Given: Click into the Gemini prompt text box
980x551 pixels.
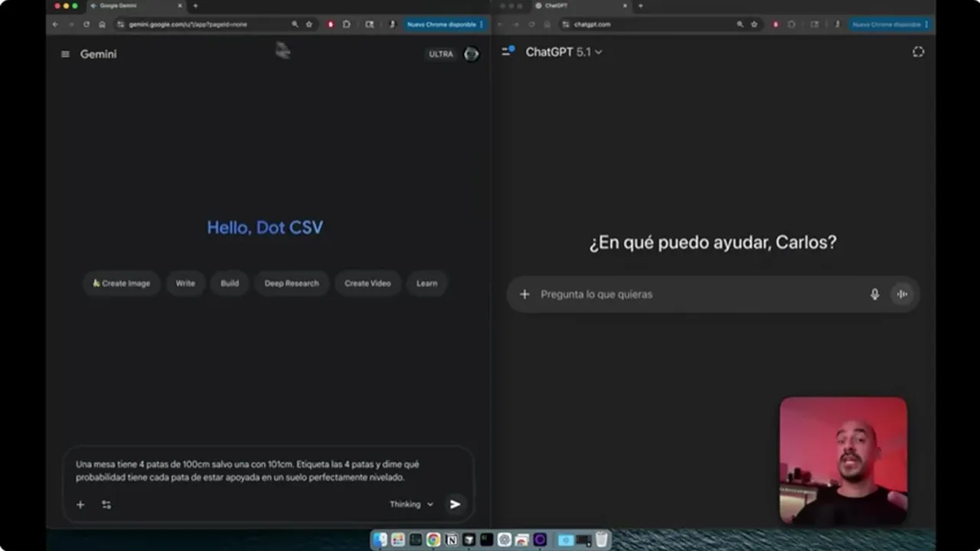Looking at the screenshot, I should tap(268, 471).
